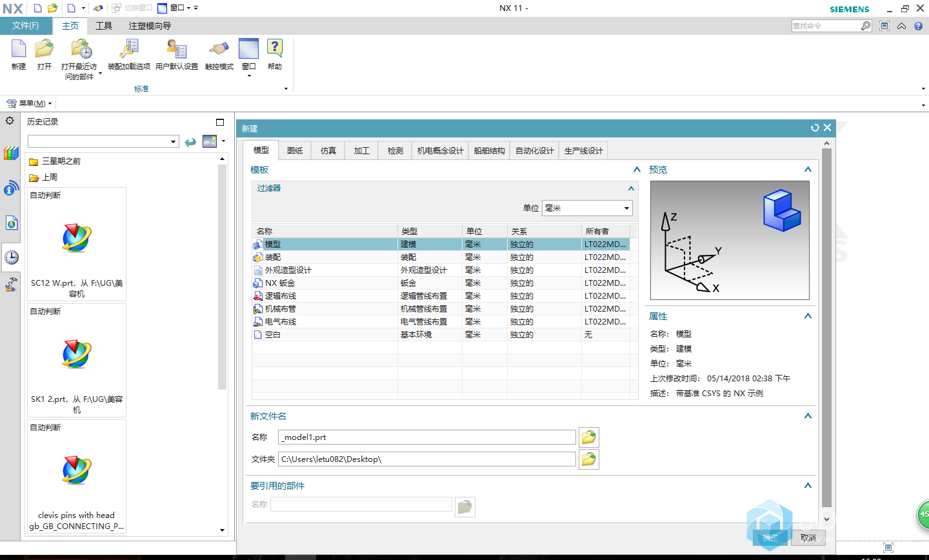Open the 菜单(M) menu dropdown
This screenshot has height=560, width=929.
[x=29, y=103]
